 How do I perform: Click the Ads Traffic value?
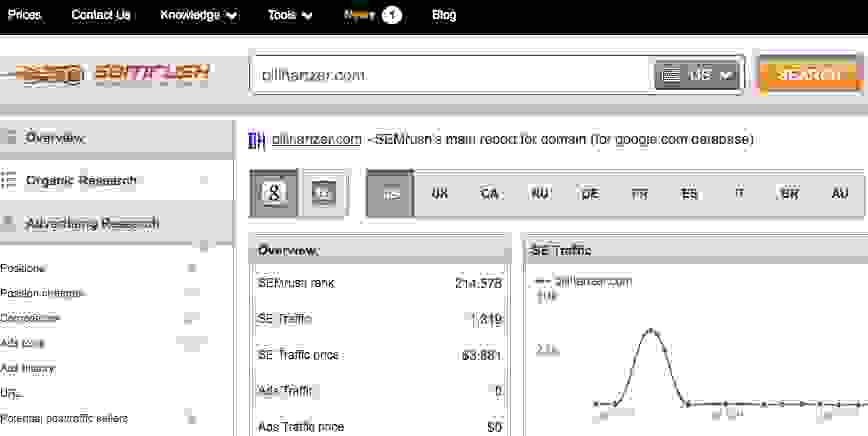pos(498,391)
